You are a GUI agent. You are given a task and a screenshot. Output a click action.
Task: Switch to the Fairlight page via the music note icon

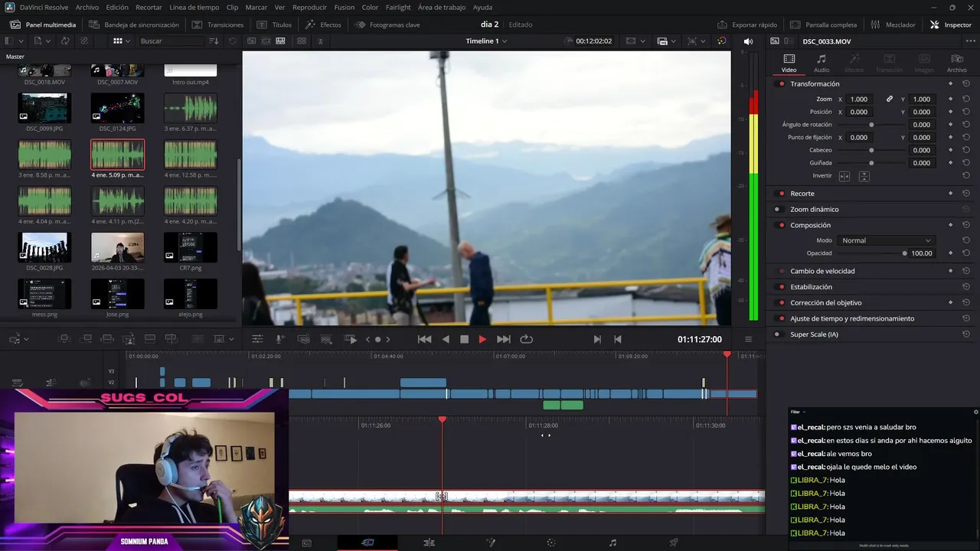pos(612,543)
